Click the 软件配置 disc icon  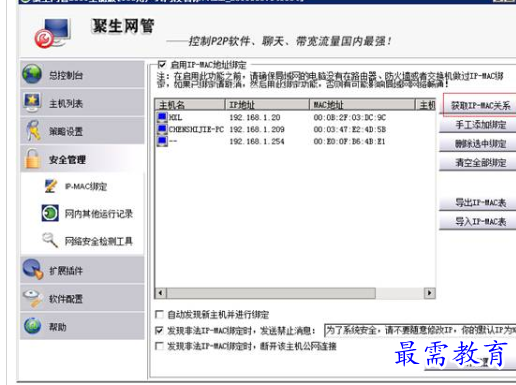tap(33, 298)
